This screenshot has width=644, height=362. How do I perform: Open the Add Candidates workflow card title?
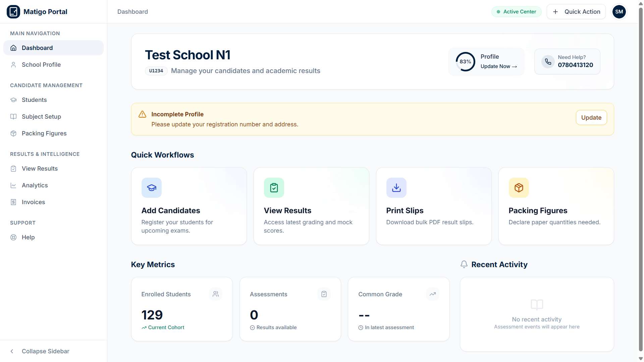tap(171, 210)
